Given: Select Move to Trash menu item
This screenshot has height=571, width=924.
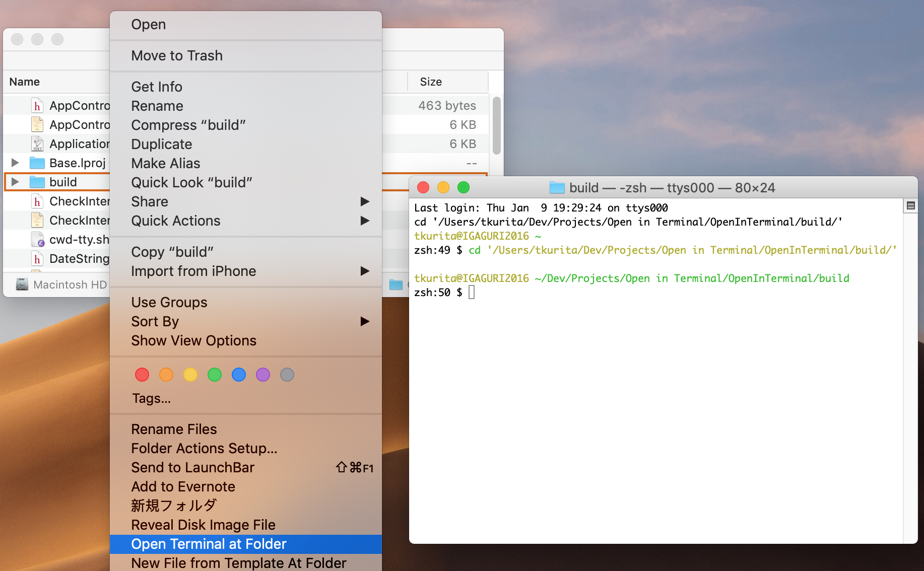Looking at the screenshot, I should click(x=177, y=55).
